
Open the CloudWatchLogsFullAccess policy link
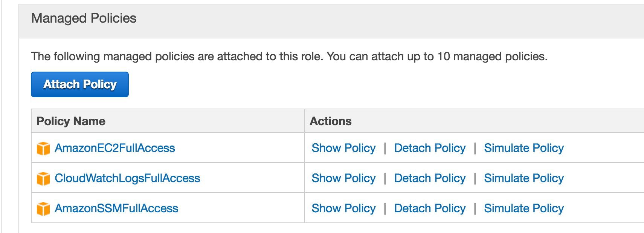pyautogui.click(x=127, y=178)
